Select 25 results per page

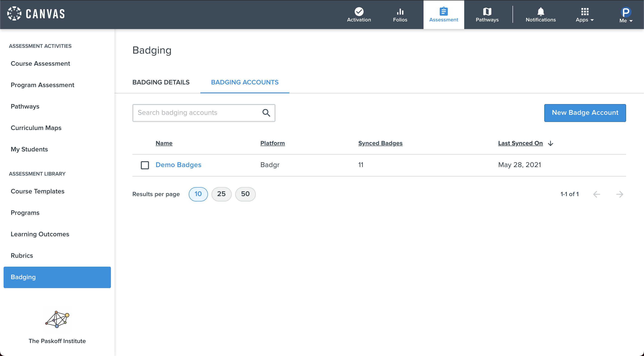pyautogui.click(x=221, y=194)
